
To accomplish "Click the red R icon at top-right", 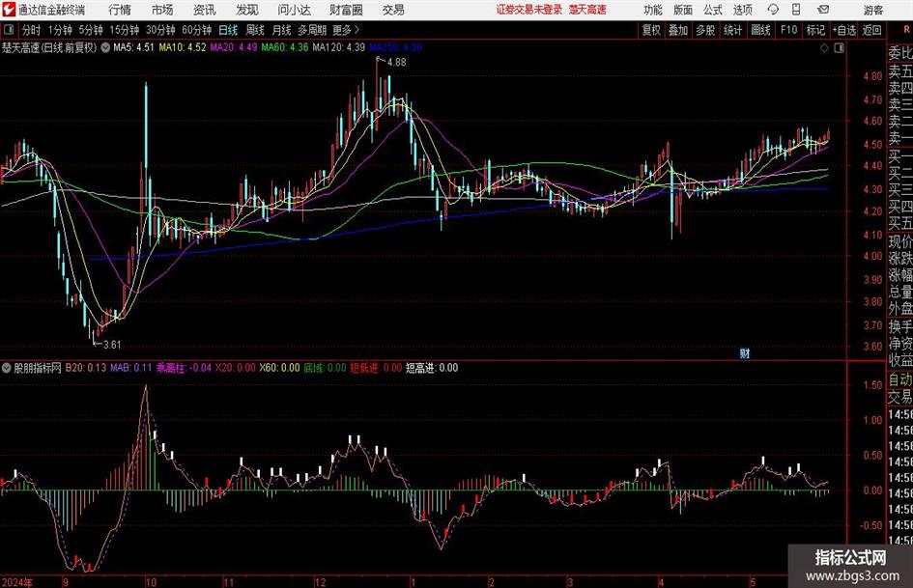I will tap(906, 30).
